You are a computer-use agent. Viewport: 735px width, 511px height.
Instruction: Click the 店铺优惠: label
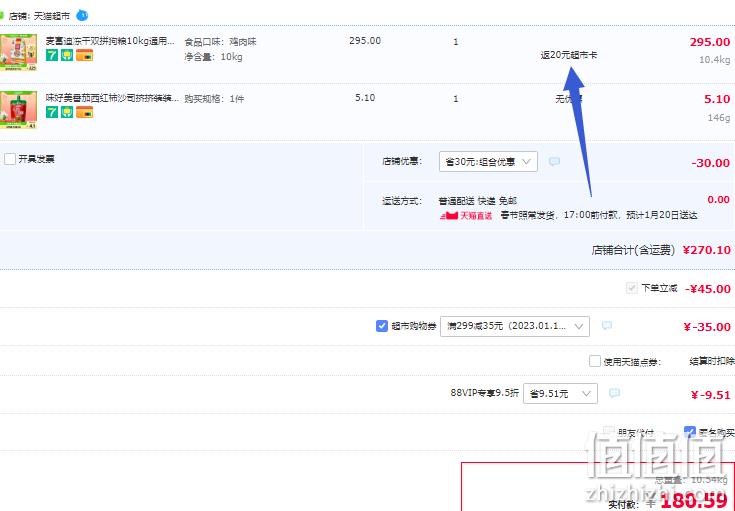point(402,161)
